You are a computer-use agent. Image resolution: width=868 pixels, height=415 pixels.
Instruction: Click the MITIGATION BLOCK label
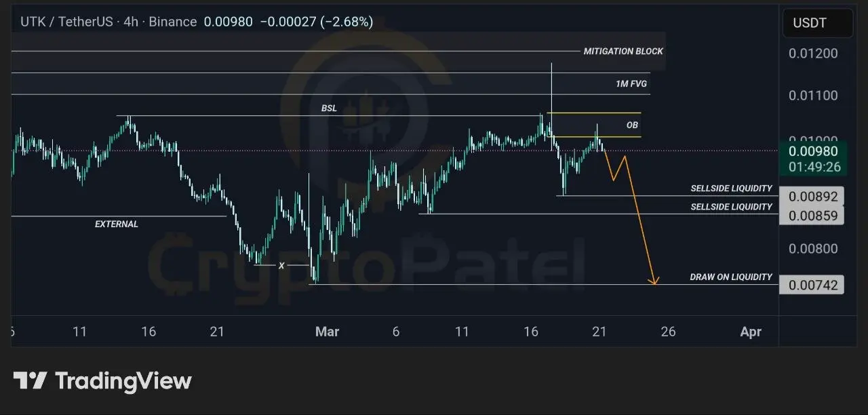[623, 52]
